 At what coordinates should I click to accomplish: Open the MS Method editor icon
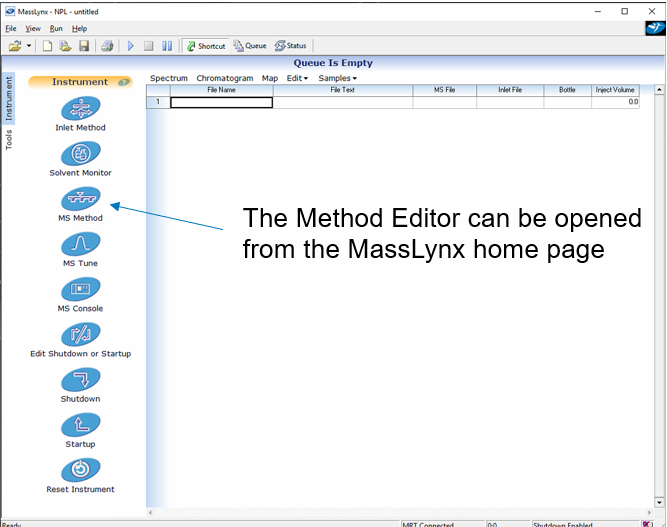(80, 198)
